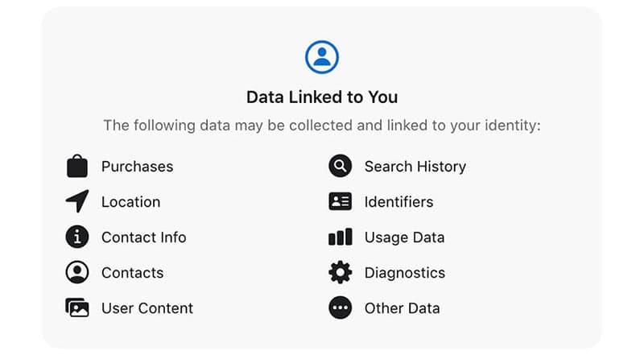Click the Diagnostics gear icon

341,273
